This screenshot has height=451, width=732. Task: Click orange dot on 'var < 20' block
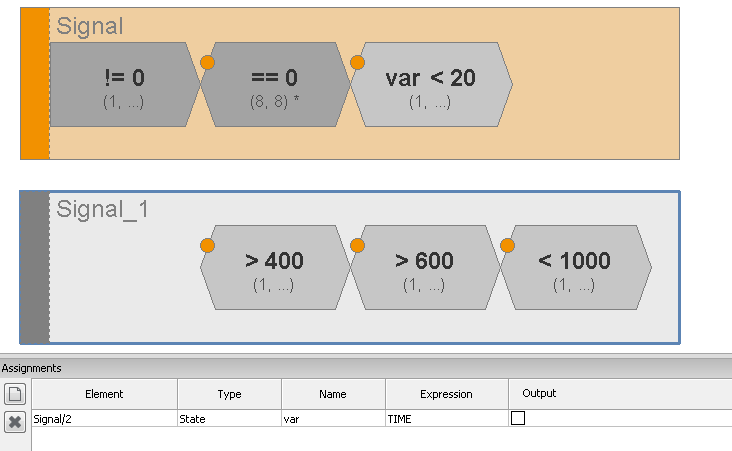pyautogui.click(x=357, y=62)
